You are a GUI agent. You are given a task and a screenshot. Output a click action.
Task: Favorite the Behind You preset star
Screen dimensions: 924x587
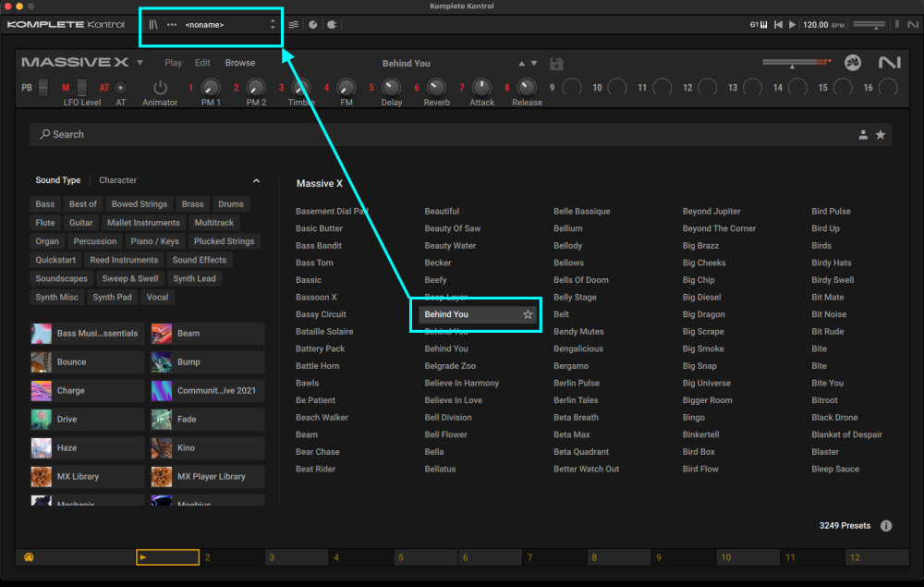[528, 314]
